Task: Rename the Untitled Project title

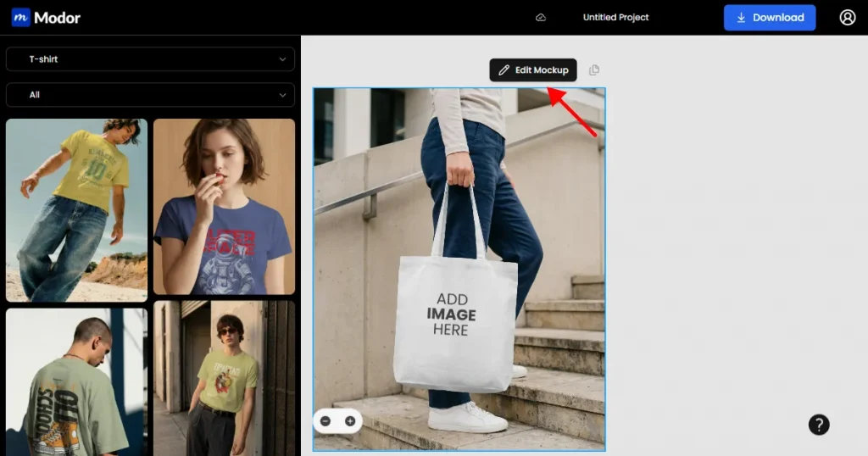Action: [x=615, y=18]
